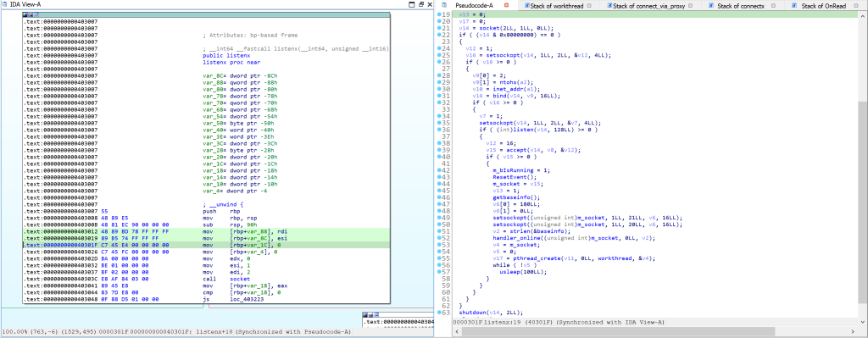
Task: Close the Stack of workthread tab
Action: click(x=589, y=5)
